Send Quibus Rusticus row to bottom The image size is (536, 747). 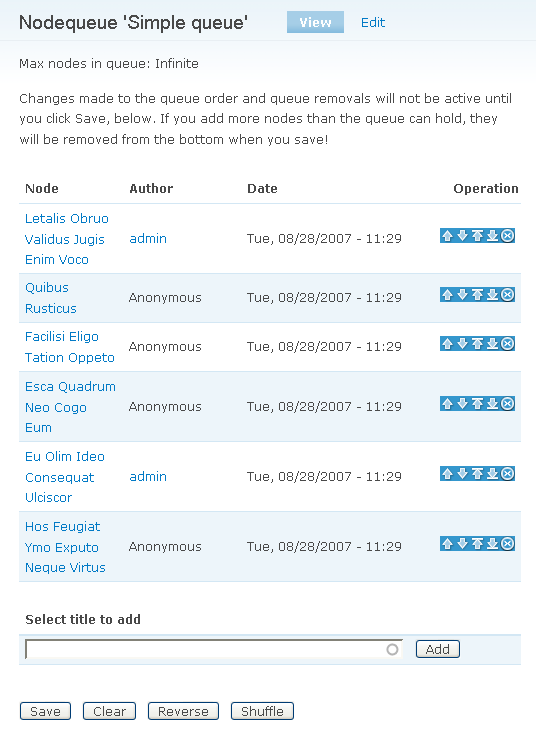click(493, 294)
